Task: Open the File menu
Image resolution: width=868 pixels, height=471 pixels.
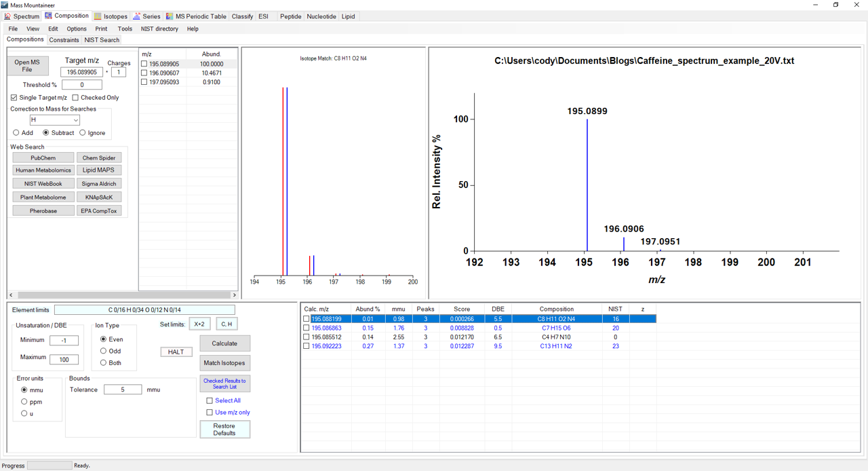Action: pyautogui.click(x=13, y=29)
